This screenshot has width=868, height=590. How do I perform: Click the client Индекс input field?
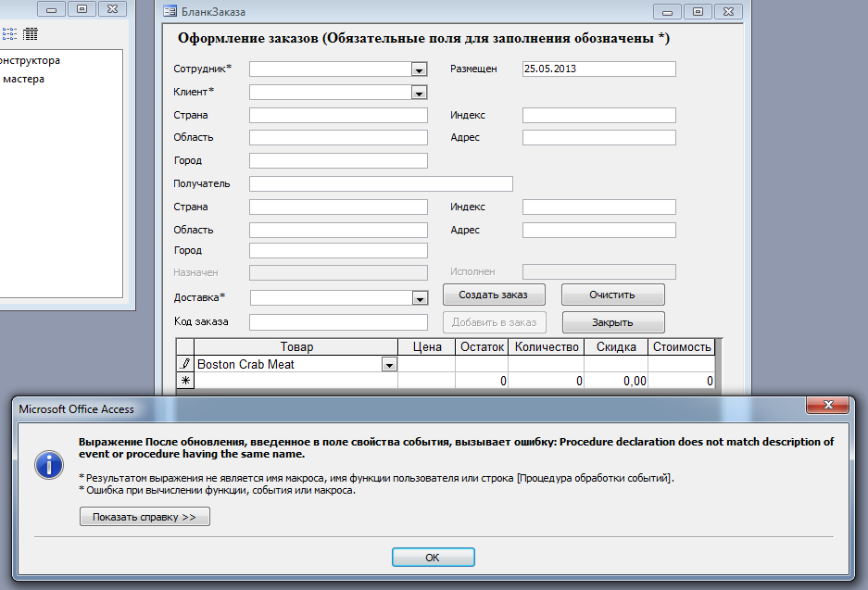599,115
